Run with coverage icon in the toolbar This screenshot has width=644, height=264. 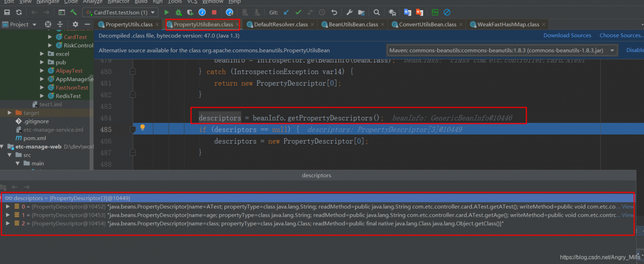[x=191, y=12]
